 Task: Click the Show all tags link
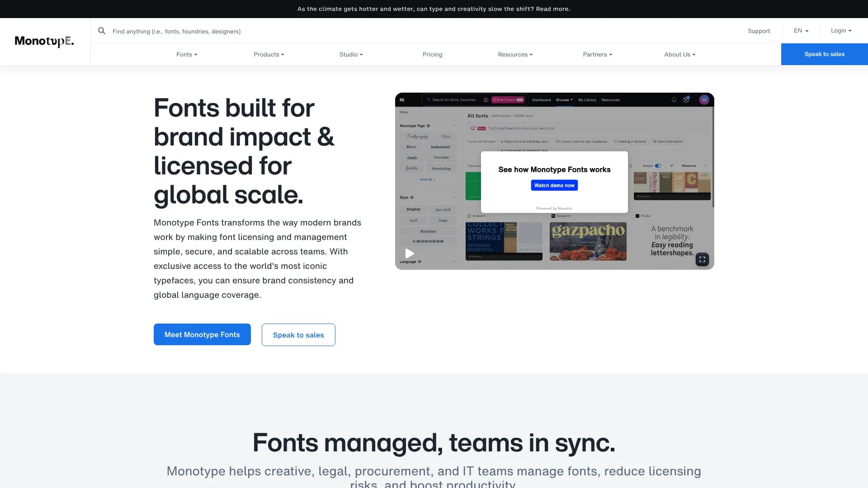click(427, 179)
